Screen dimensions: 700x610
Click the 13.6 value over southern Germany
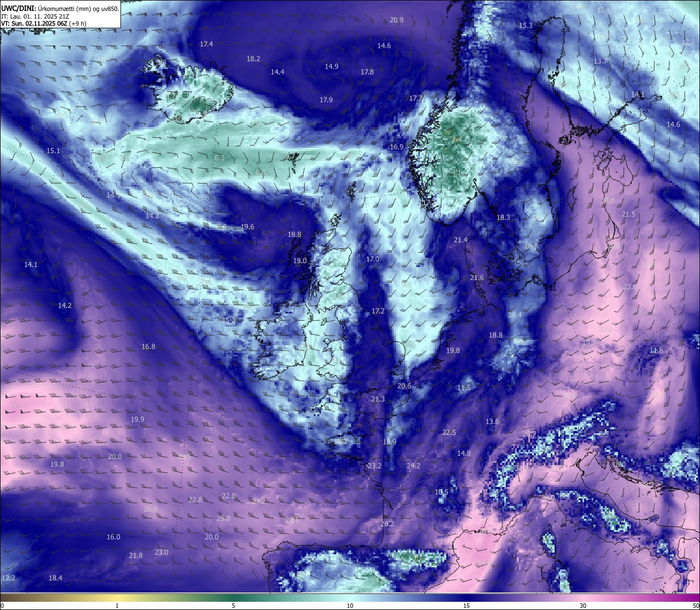[492, 422]
